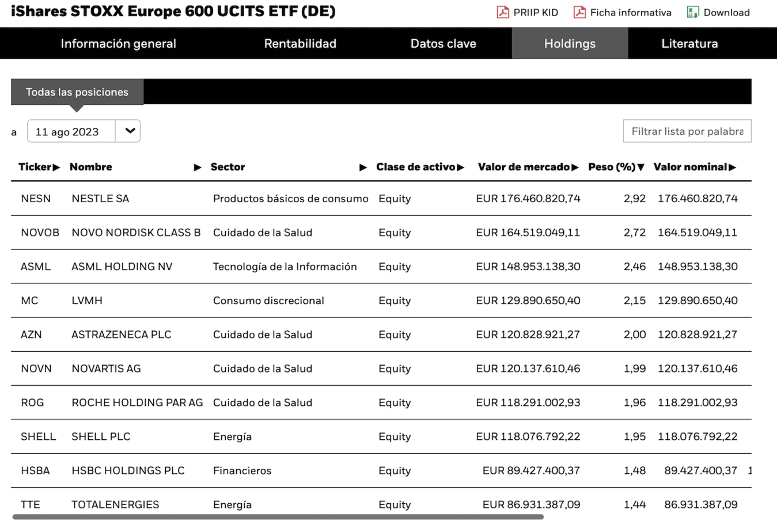This screenshot has height=532, width=777.
Task: Click the Download spreadsheet icon
Action: click(692, 12)
